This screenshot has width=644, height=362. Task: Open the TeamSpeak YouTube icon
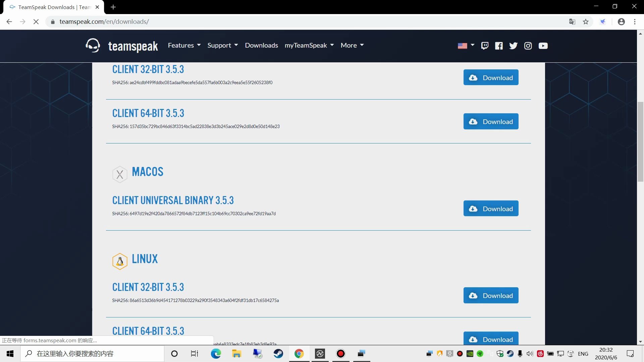pos(543,46)
